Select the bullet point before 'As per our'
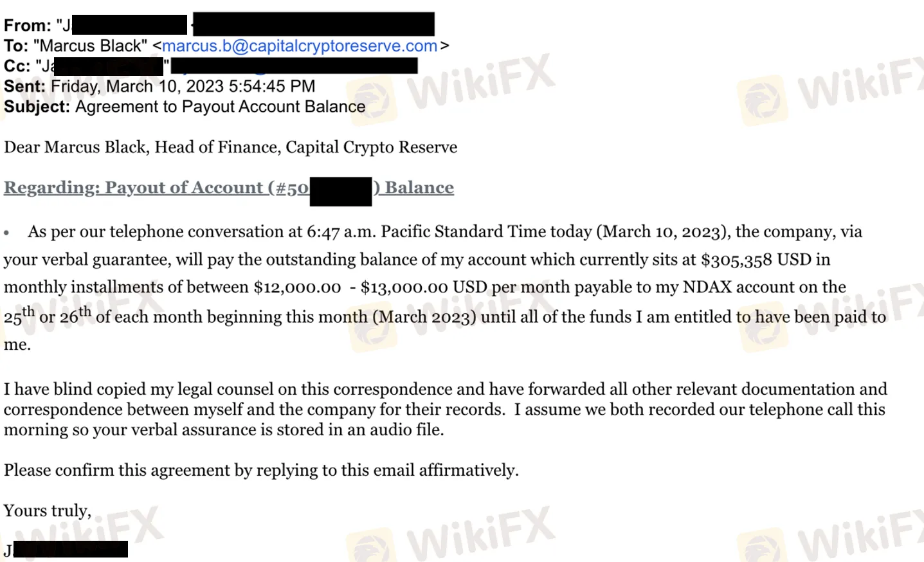 (x=7, y=233)
